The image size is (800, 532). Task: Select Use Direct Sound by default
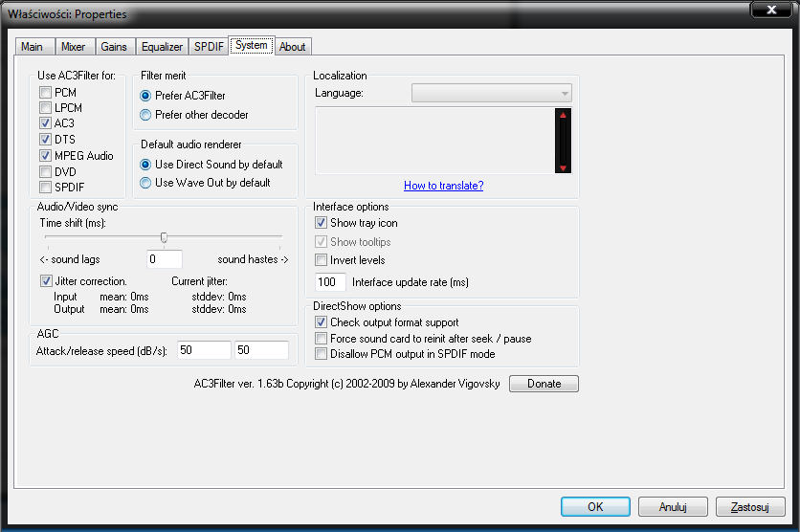(x=145, y=165)
